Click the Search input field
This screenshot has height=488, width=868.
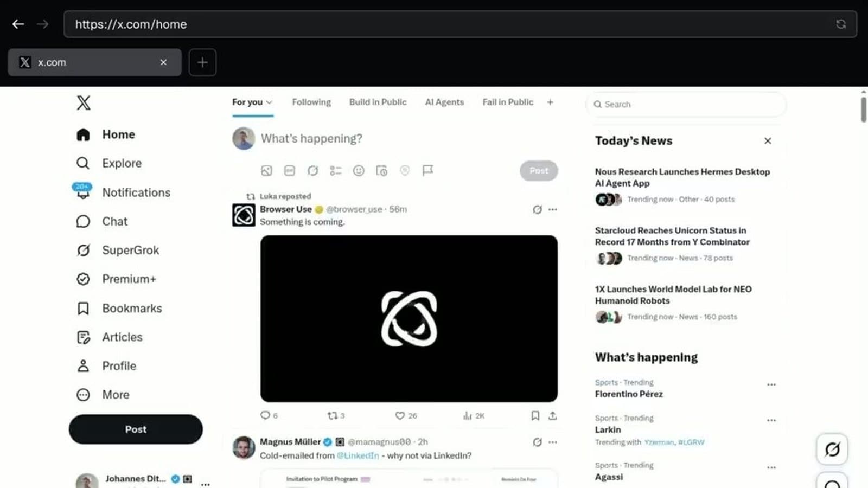pos(686,104)
